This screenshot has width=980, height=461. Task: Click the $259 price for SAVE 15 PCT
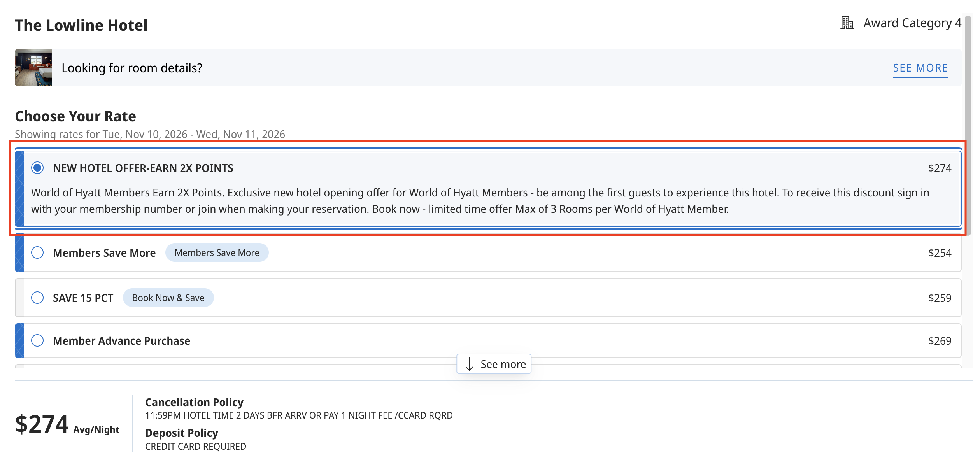click(940, 298)
